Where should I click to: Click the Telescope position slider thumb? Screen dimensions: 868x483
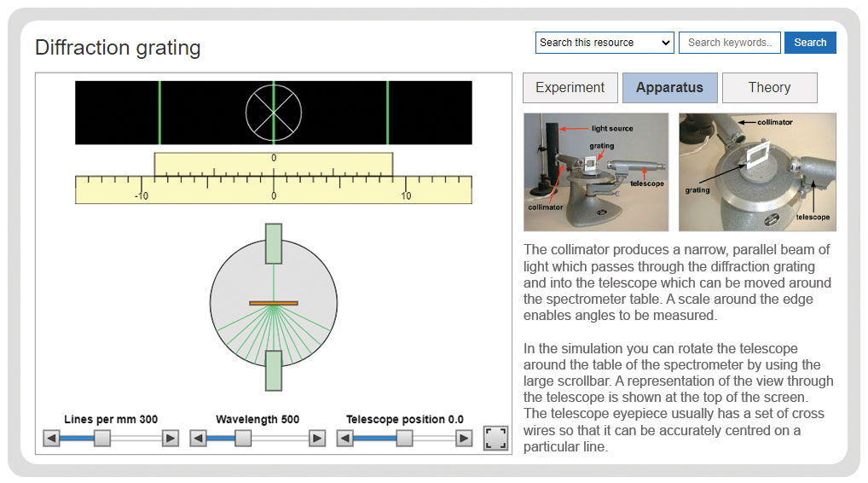coord(405,439)
